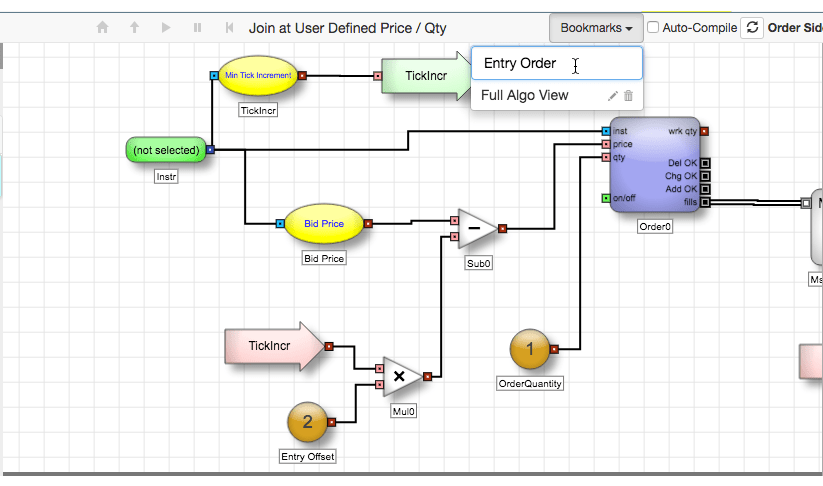The height and width of the screenshot is (486, 823).
Task: Click the Min Tick Increment blue input port
Action: click(x=214, y=76)
